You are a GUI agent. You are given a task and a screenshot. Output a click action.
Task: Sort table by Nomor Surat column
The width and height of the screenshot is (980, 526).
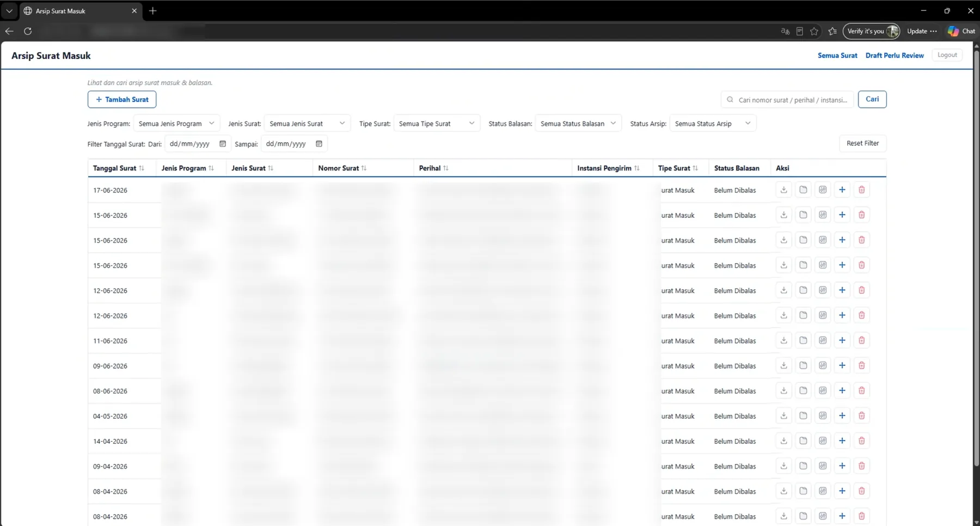364,168
